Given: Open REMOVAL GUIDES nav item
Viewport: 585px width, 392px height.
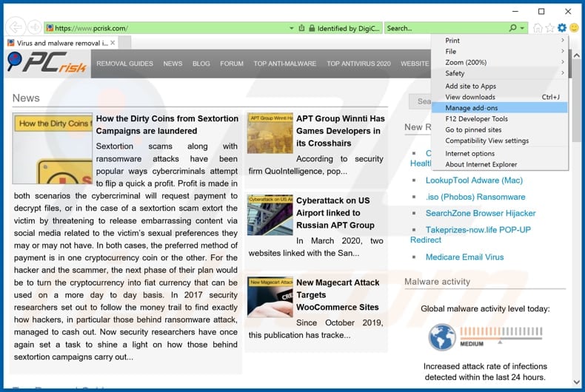Looking at the screenshot, I should [124, 64].
